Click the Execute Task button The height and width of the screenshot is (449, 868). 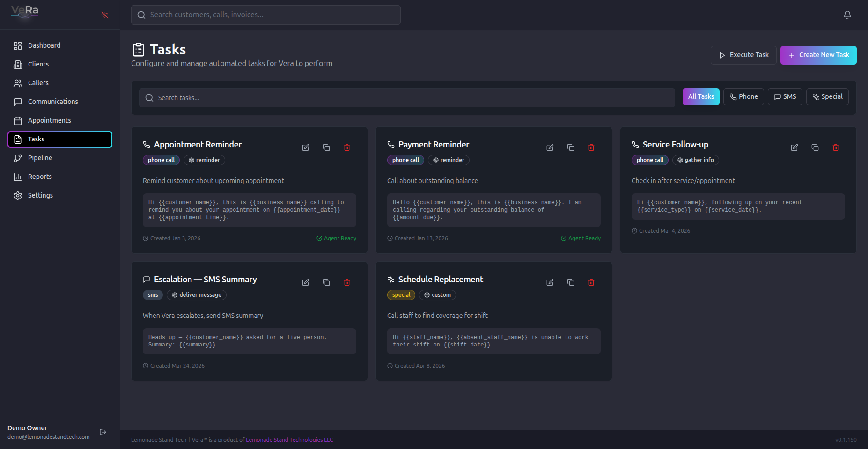coord(743,55)
